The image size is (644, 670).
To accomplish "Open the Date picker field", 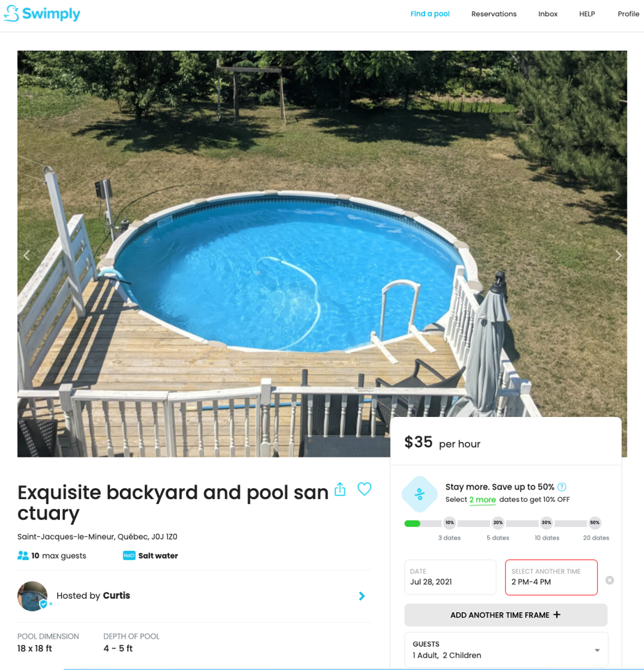I will tap(450, 577).
